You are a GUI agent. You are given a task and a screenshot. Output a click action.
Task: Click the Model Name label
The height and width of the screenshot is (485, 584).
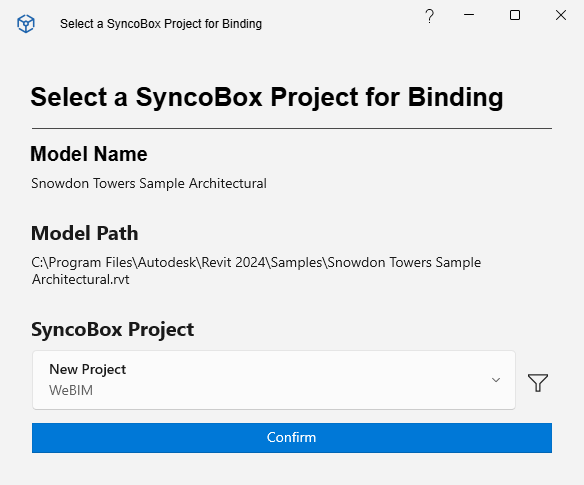(x=89, y=154)
